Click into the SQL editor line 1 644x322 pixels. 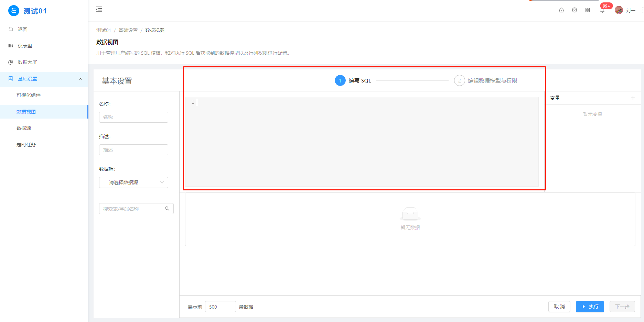point(362,102)
